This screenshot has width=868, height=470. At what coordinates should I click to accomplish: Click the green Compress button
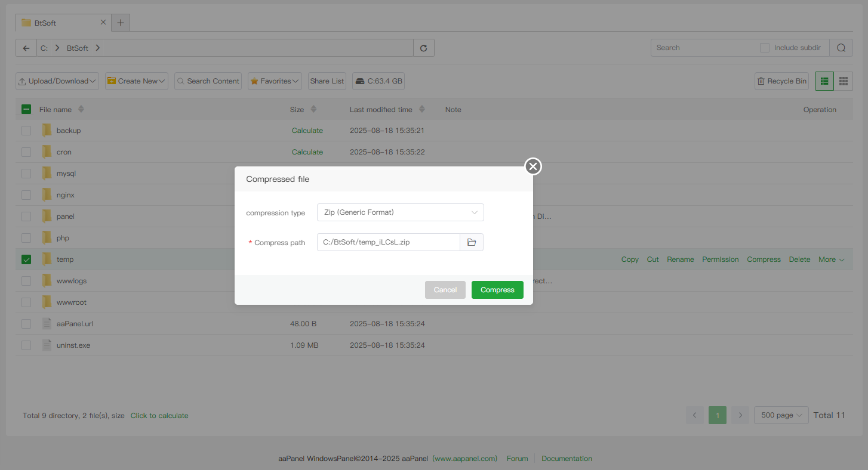point(497,290)
